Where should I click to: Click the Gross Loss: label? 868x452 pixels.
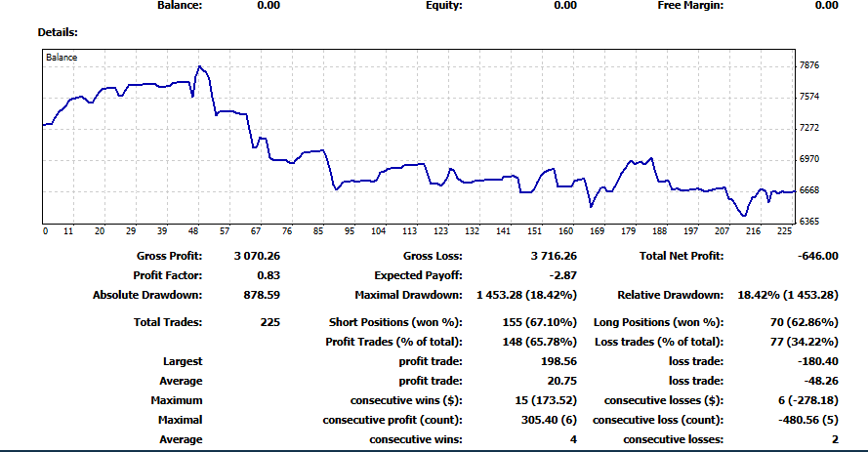tap(433, 256)
